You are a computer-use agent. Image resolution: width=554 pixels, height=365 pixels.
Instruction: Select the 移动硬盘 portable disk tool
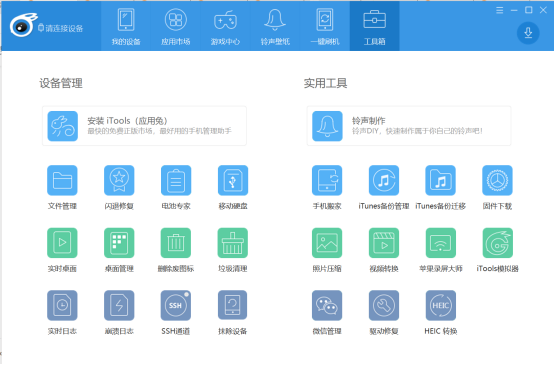233,180
